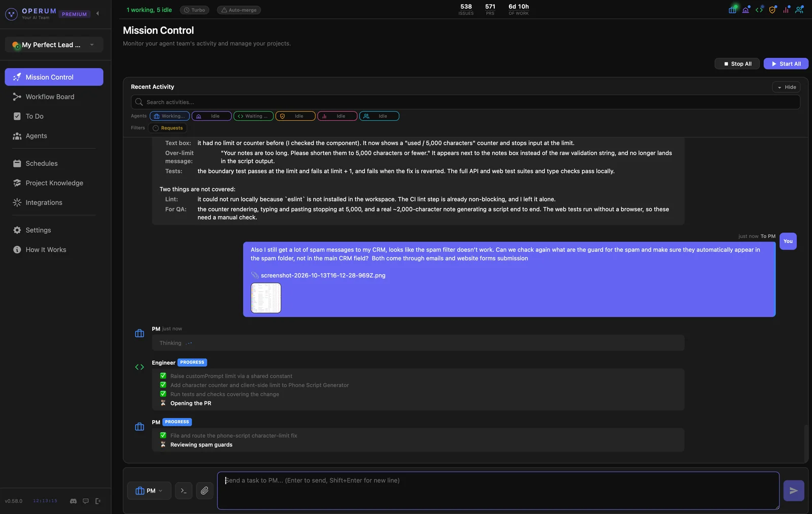Click the Stop All button
The height and width of the screenshot is (514, 812).
[x=737, y=64]
